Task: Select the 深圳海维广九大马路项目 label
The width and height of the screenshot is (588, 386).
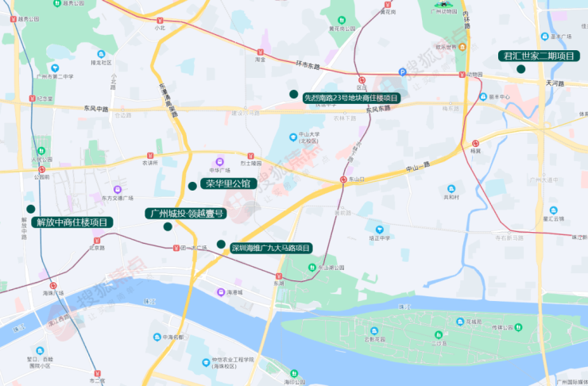Action: (x=271, y=248)
